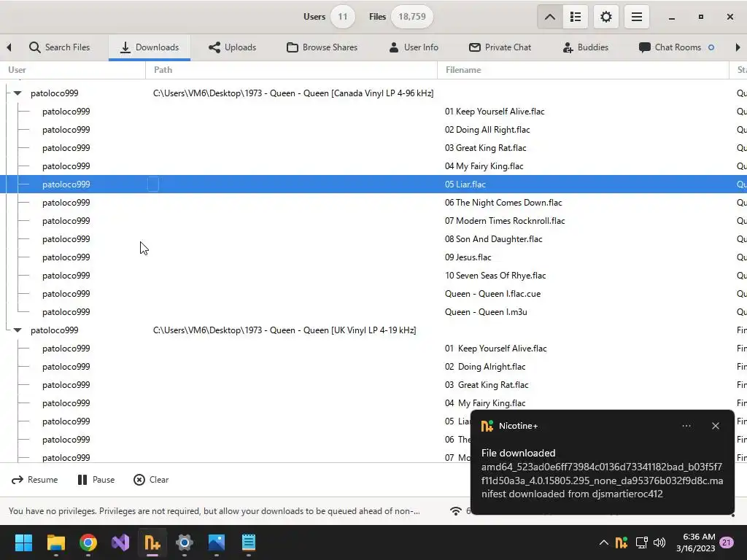Open volume speaker tray icon
Screen dimensions: 747x560
point(659,542)
